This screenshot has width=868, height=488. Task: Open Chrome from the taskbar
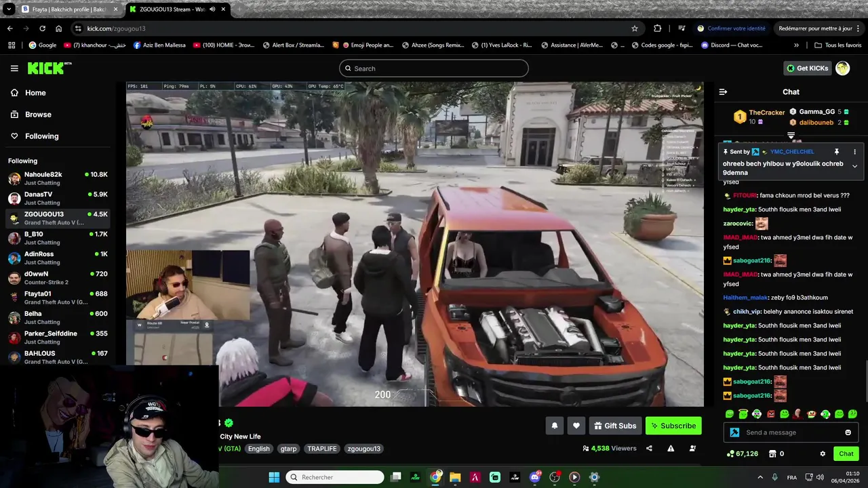[435, 477]
